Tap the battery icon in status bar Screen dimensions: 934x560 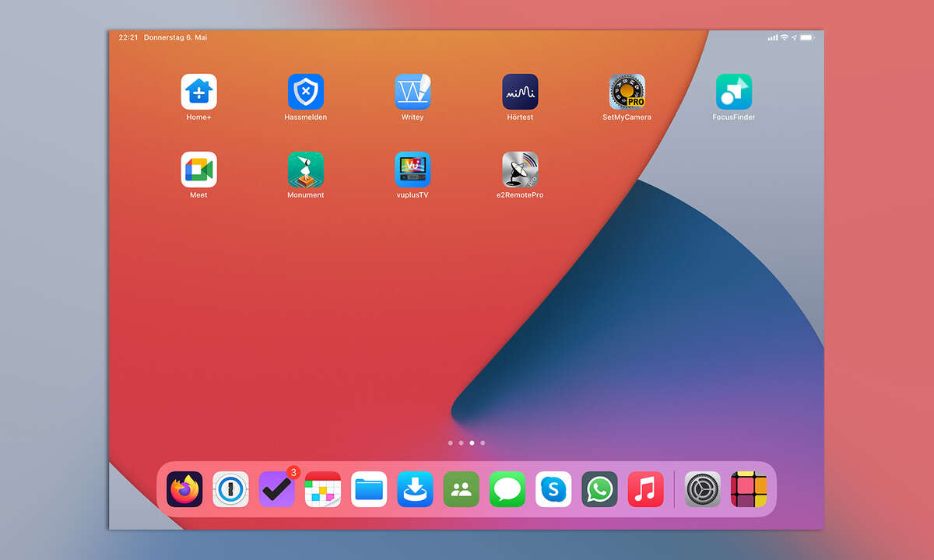[x=807, y=37]
